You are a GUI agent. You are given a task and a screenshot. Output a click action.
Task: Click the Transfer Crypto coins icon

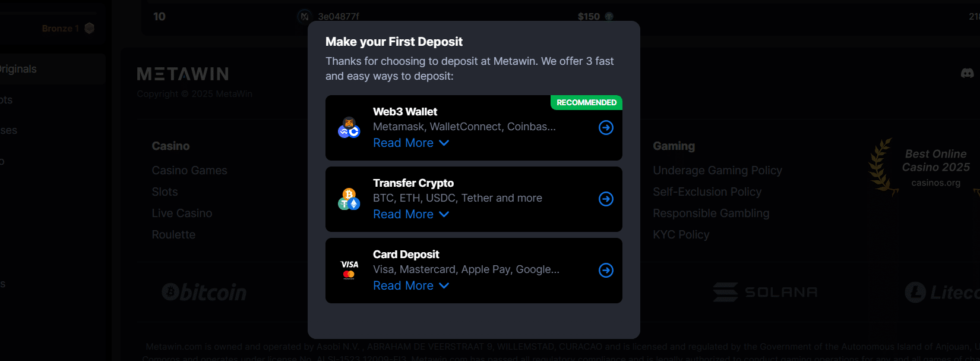coord(349,199)
